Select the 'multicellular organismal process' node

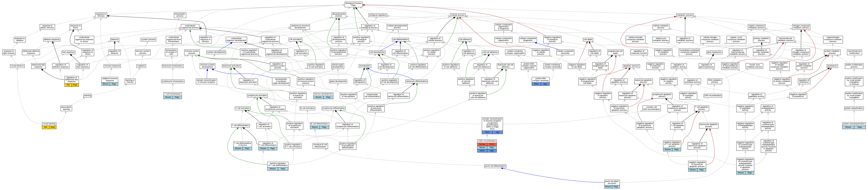tap(190, 27)
